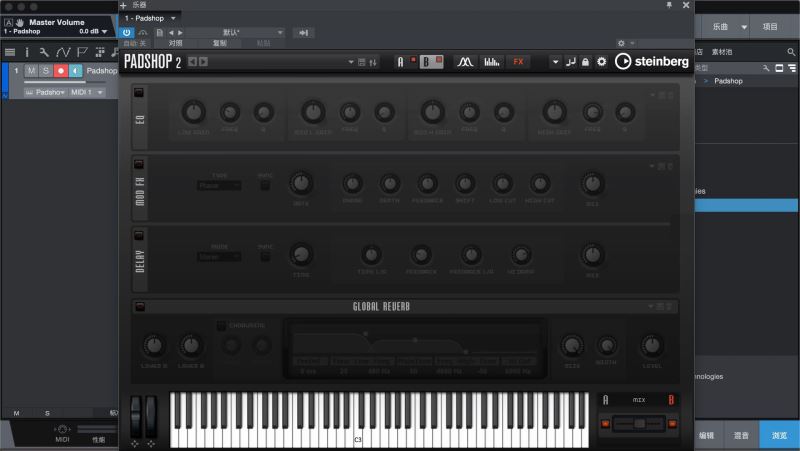Load previous Padshop preset arrow
The height and width of the screenshot is (451, 800).
[192, 62]
